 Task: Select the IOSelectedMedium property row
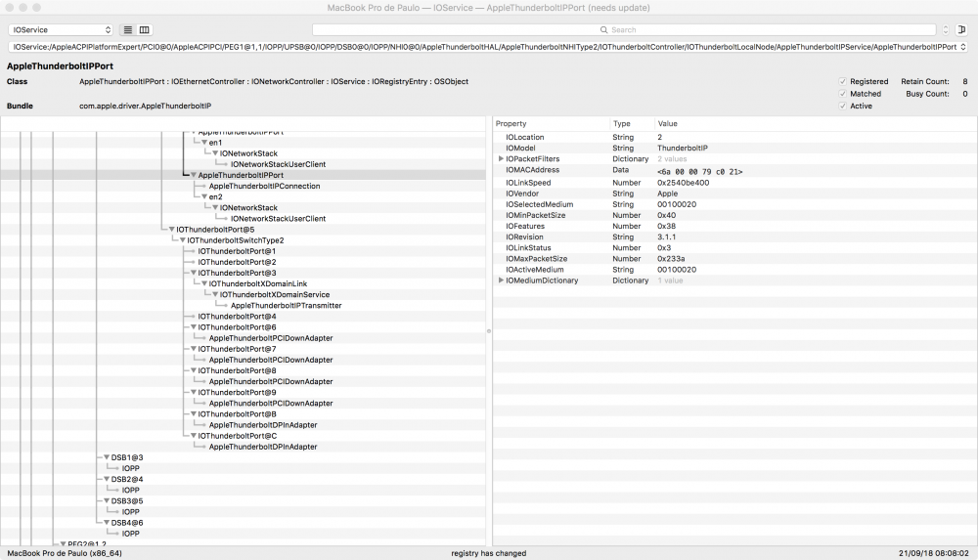coord(734,204)
